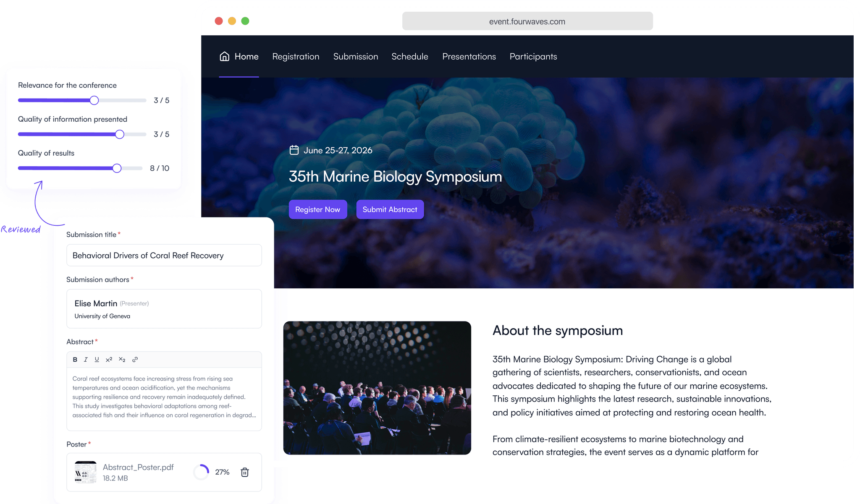Click Submit Abstract on the hero banner
The height and width of the screenshot is (504, 860).
pos(390,209)
